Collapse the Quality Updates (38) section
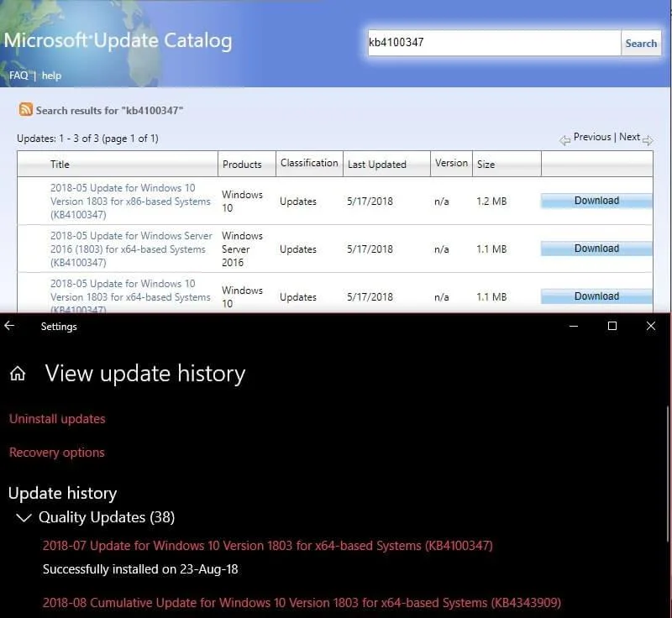Screen dimensions: 672x618 pyautogui.click(x=24, y=518)
